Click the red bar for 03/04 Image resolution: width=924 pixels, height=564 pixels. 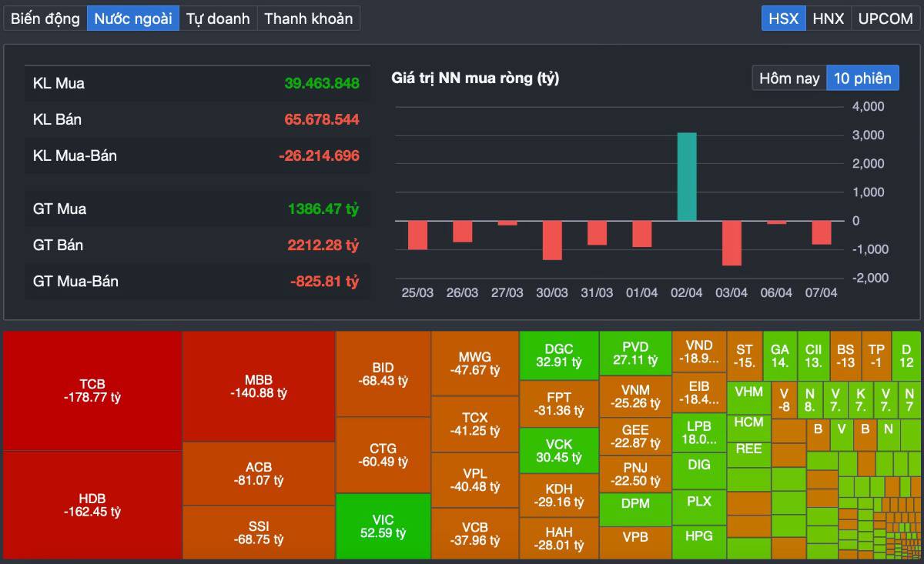click(731, 243)
